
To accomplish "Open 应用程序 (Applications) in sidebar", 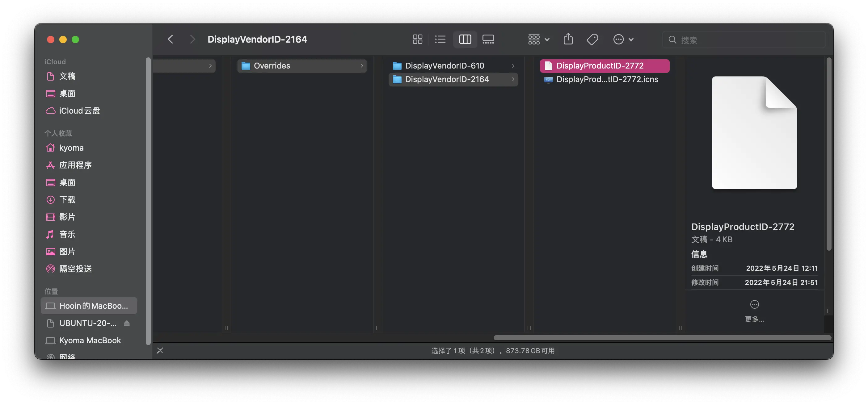I will (75, 165).
